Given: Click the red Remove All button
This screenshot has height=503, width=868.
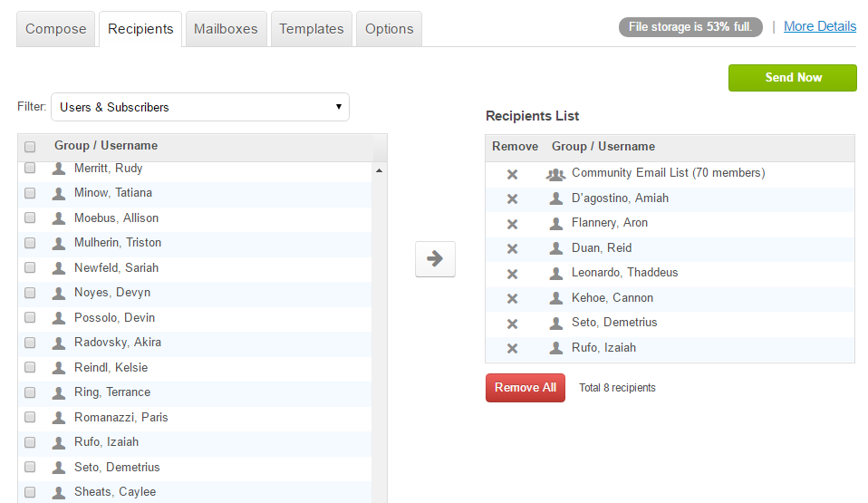Looking at the screenshot, I should pyautogui.click(x=526, y=388).
